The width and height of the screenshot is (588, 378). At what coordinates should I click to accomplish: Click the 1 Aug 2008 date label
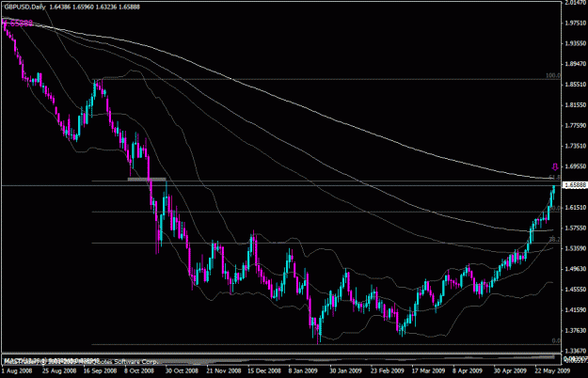(17, 370)
